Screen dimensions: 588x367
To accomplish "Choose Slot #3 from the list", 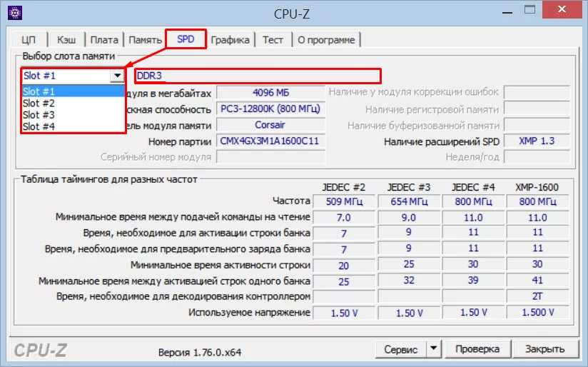I will pos(39,114).
